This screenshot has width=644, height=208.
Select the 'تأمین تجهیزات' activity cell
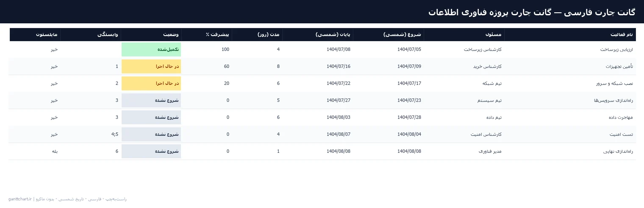570,67
